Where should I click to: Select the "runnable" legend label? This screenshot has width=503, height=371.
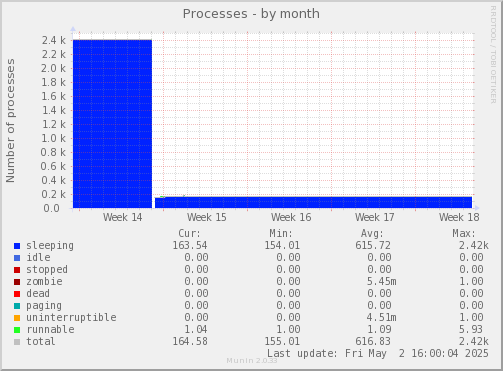[50, 329]
